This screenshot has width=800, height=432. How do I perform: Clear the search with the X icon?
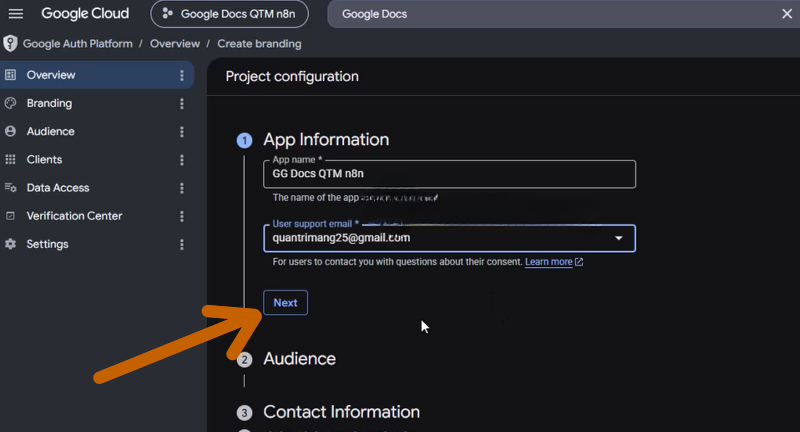click(787, 14)
